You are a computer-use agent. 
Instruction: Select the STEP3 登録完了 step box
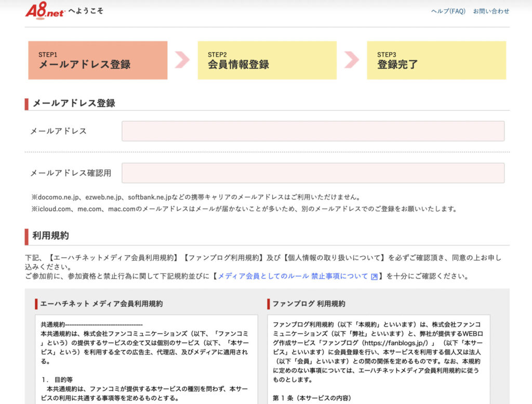click(x=436, y=60)
